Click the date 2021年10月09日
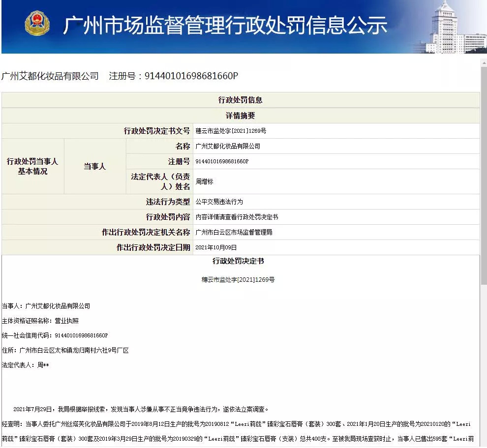 coord(216,247)
